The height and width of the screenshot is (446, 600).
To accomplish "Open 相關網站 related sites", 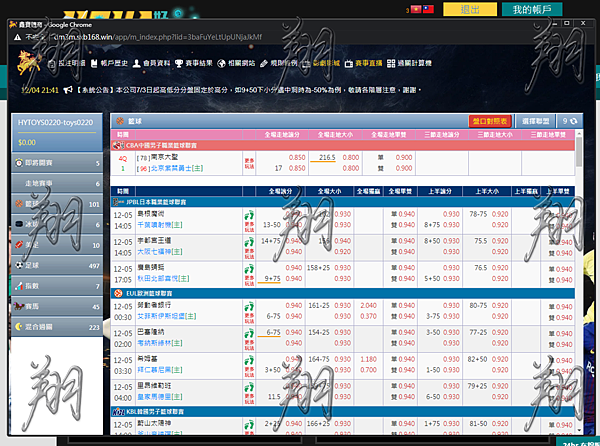I will [241, 63].
